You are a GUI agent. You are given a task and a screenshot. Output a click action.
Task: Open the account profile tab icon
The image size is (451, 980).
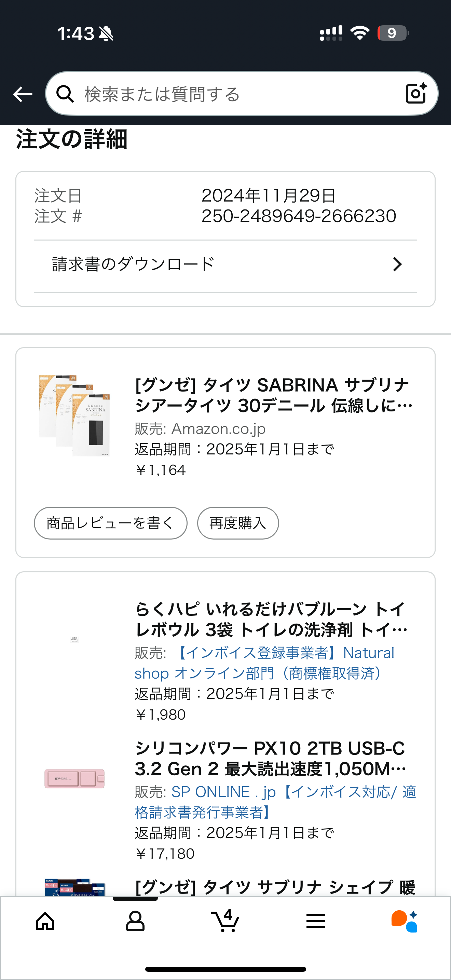coord(135,922)
